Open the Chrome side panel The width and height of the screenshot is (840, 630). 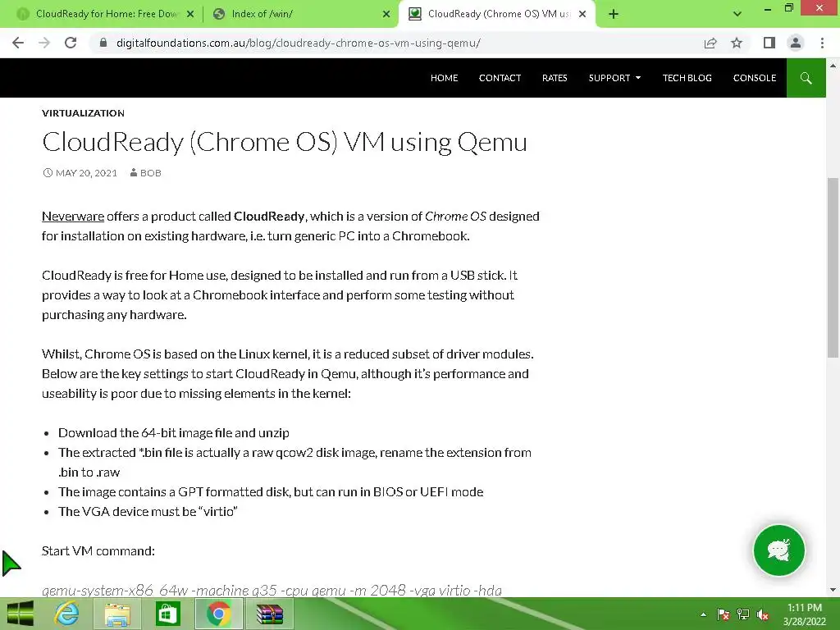click(x=769, y=43)
